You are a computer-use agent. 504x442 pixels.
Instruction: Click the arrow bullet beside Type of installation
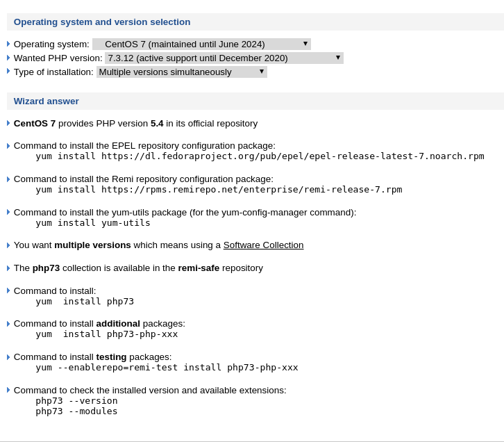click(8, 71)
